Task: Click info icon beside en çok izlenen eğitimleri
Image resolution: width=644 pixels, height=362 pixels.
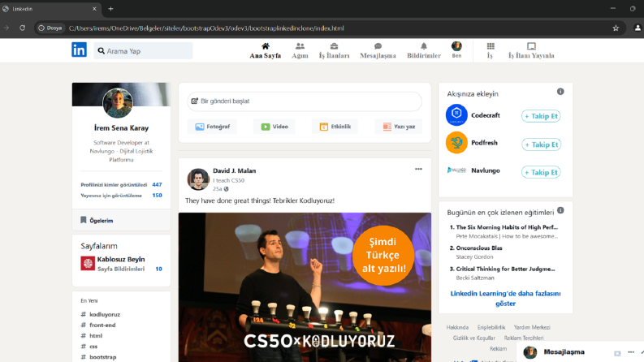Action: (x=560, y=210)
